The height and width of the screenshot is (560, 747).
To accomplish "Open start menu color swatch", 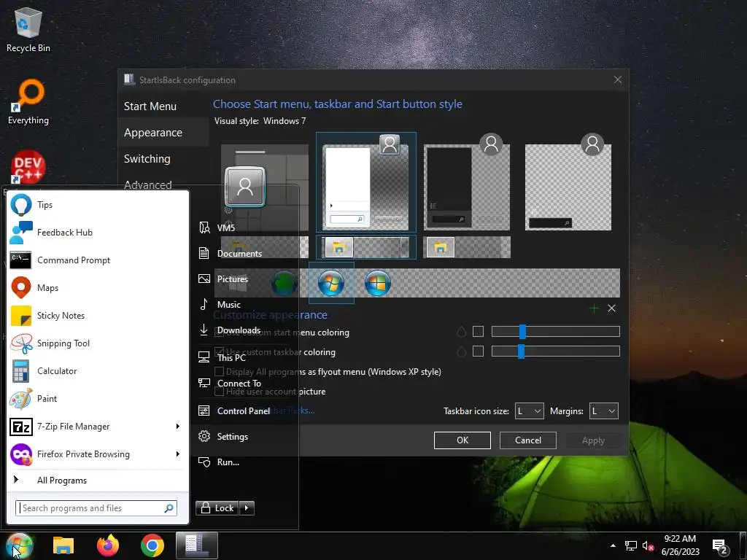I will tap(478, 332).
